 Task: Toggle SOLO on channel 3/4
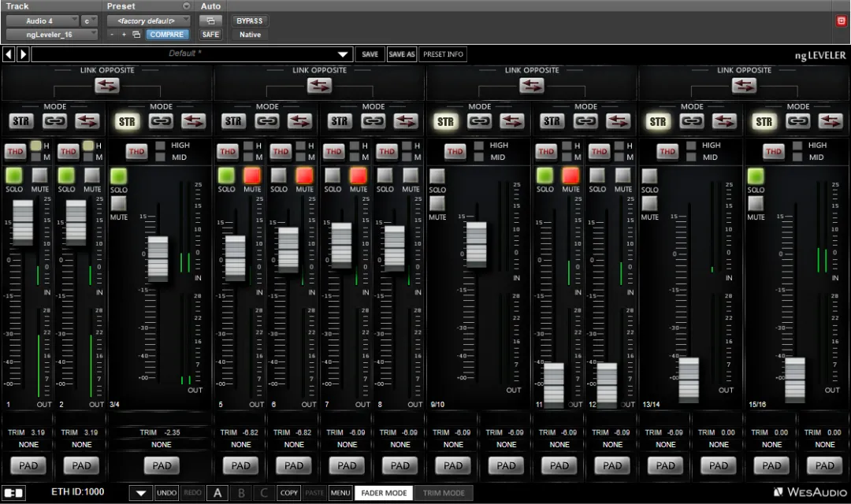click(x=118, y=176)
